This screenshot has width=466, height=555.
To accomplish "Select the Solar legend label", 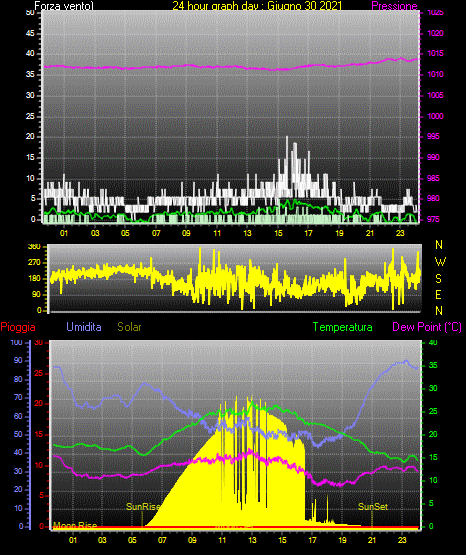I will coord(130,327).
